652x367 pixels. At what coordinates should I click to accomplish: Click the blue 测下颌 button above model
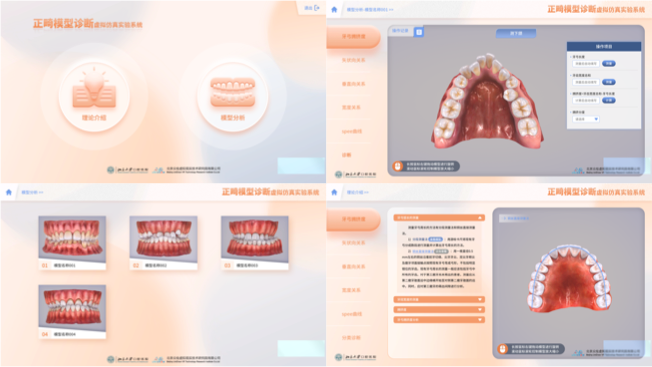[516, 33]
